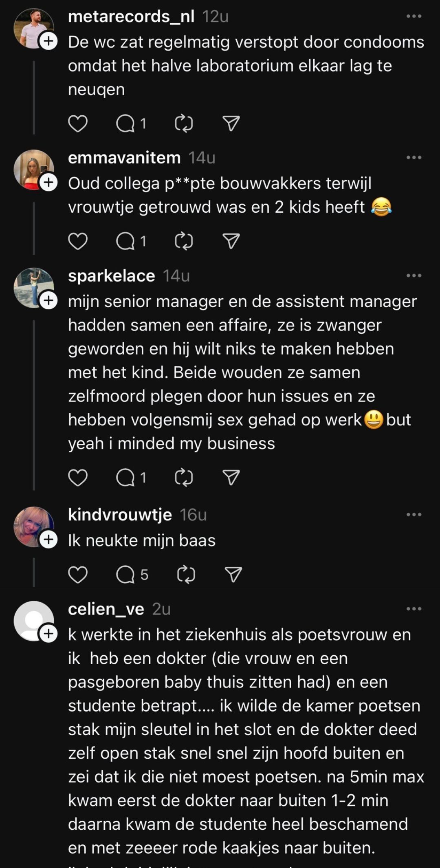Screen dimensions: 440x868
Task: Follow celien_ve with the plus badge
Action: coord(48,634)
